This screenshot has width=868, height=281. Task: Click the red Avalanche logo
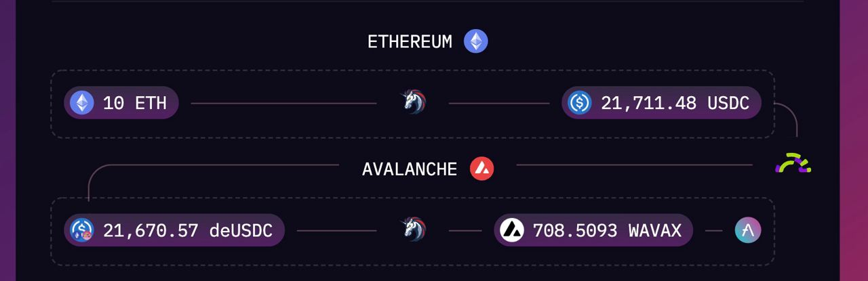click(x=482, y=169)
